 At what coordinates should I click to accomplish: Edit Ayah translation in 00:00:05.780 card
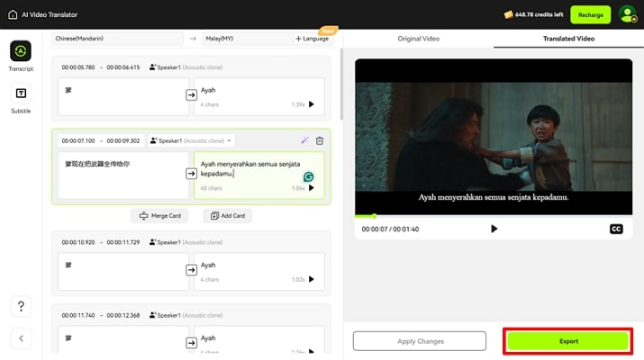pyautogui.click(x=259, y=97)
